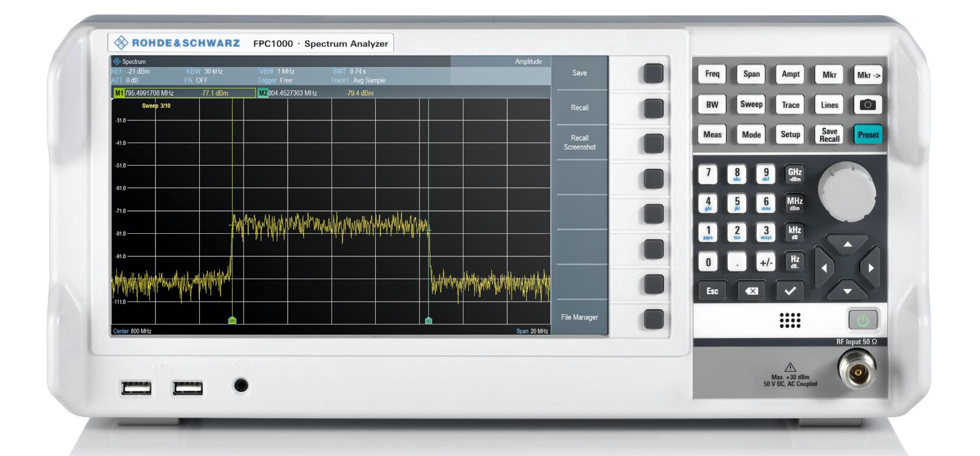The width and height of the screenshot is (980, 456).
Task: Push the hardware button beside File Manager
Action: pyautogui.click(x=653, y=319)
